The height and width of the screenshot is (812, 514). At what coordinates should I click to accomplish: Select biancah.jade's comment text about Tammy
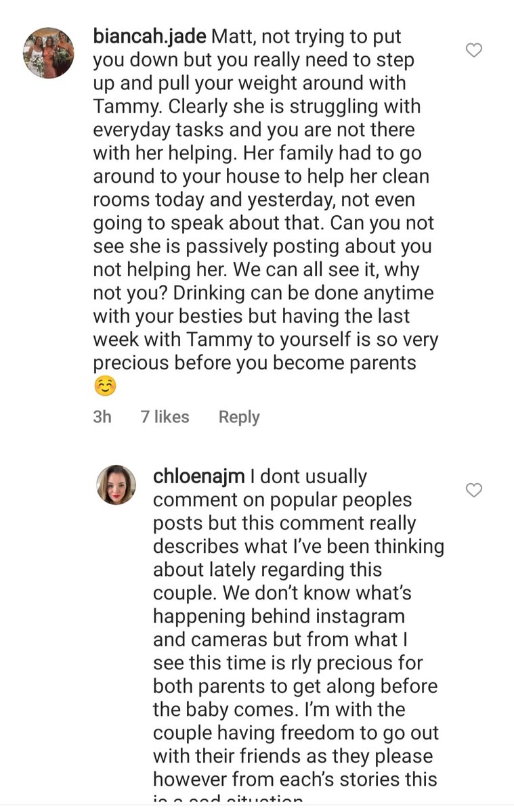click(x=265, y=212)
